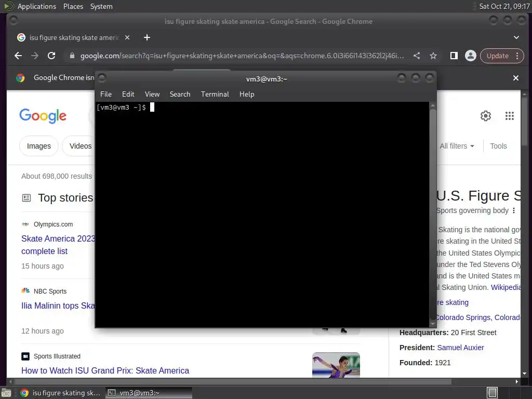The image size is (532, 399).
Task: Bookmark this page with the star icon
Action: click(433, 56)
